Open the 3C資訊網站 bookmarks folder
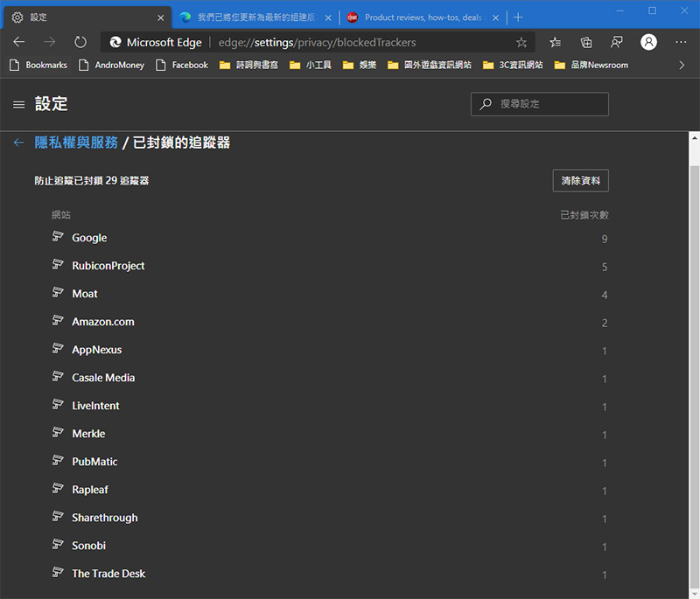The width and height of the screenshot is (700, 599). (x=513, y=65)
